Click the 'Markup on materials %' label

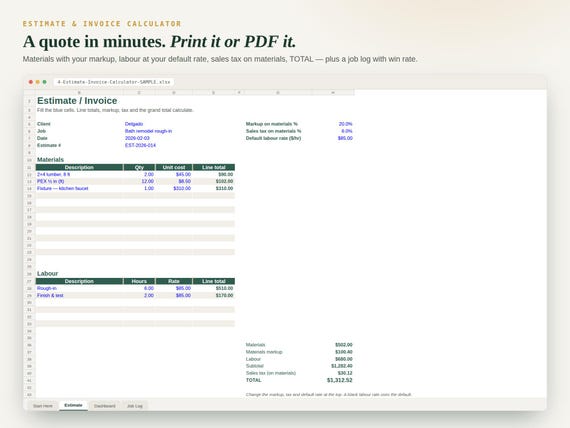272,124
